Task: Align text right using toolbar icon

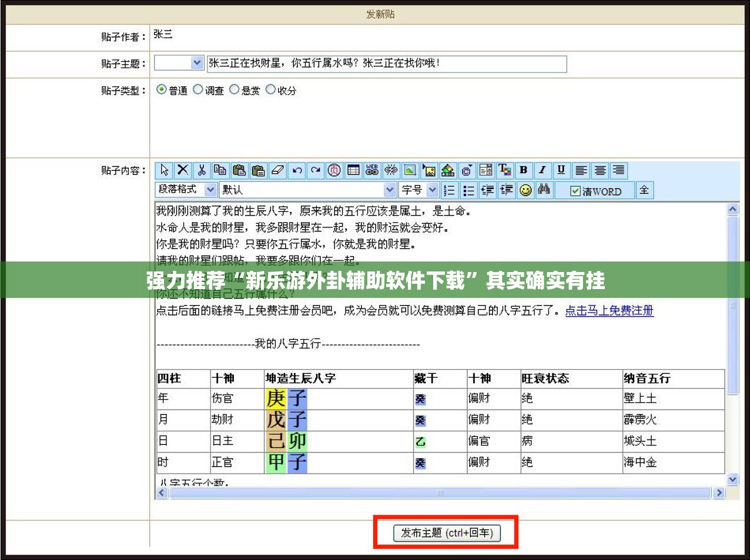Action: [x=618, y=170]
